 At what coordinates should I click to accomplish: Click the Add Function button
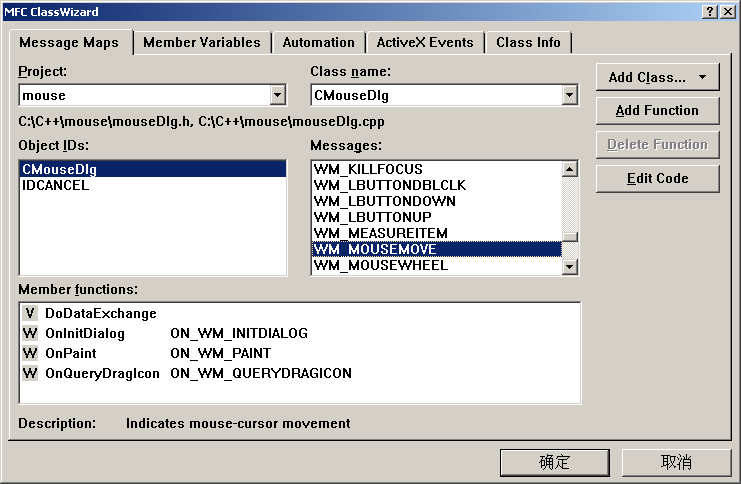tap(657, 111)
